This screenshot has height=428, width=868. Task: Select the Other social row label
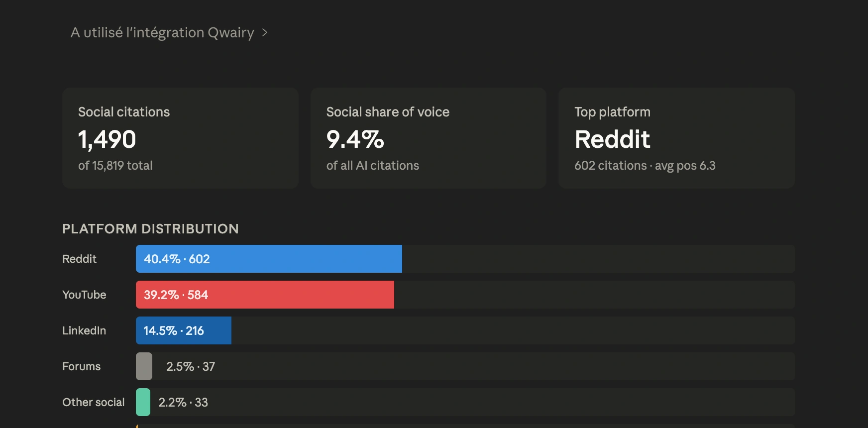(94, 402)
